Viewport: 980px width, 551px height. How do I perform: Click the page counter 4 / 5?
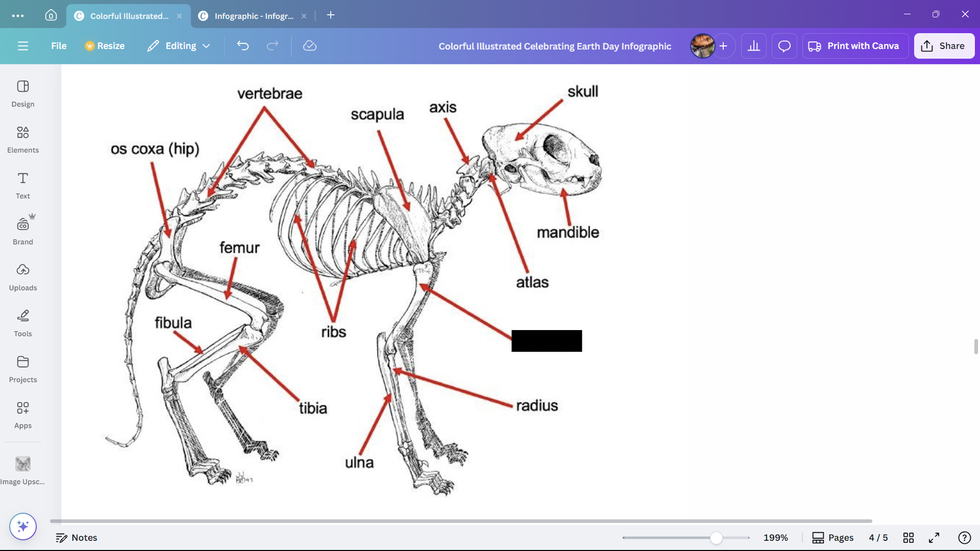tap(878, 538)
